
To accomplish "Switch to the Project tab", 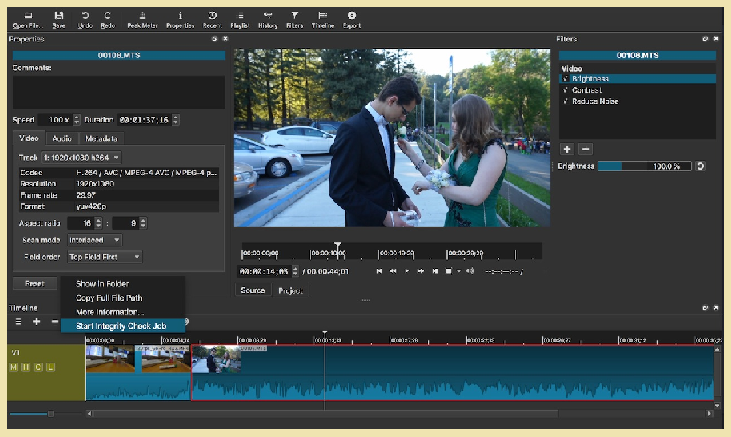I will pos(290,291).
